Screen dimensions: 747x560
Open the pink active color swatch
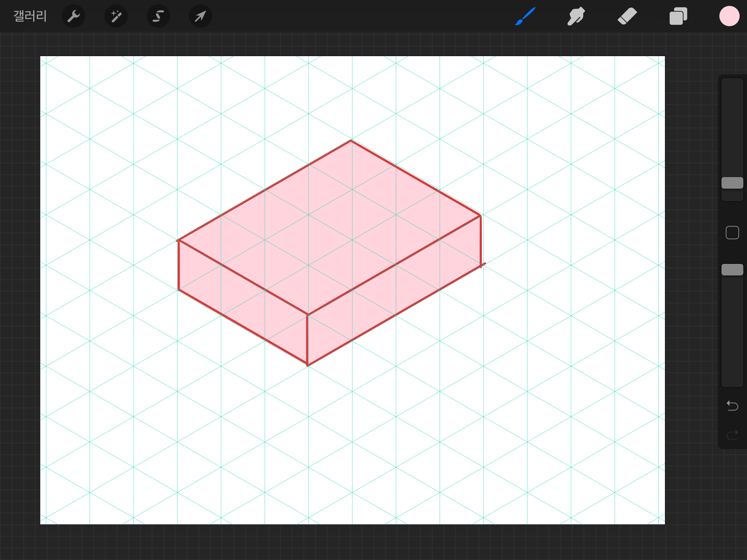[x=729, y=16]
